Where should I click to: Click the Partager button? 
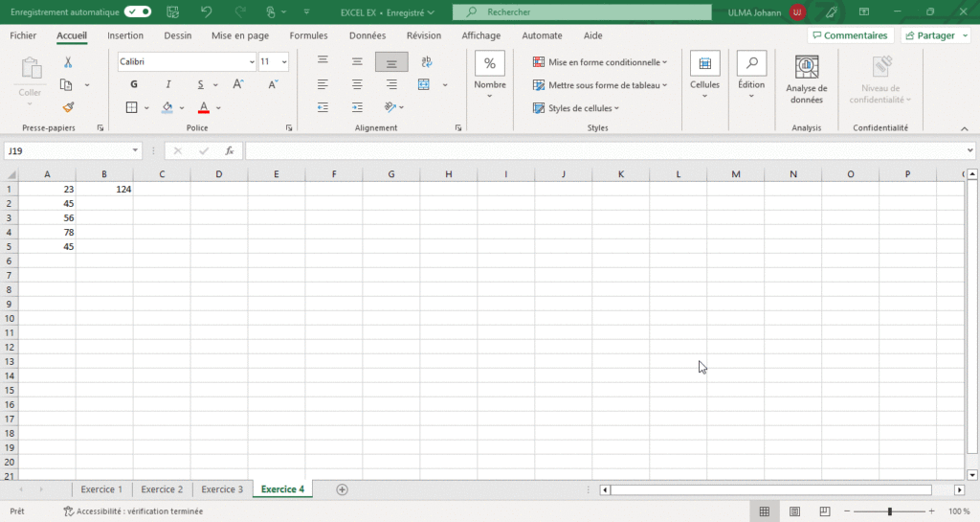pos(936,35)
